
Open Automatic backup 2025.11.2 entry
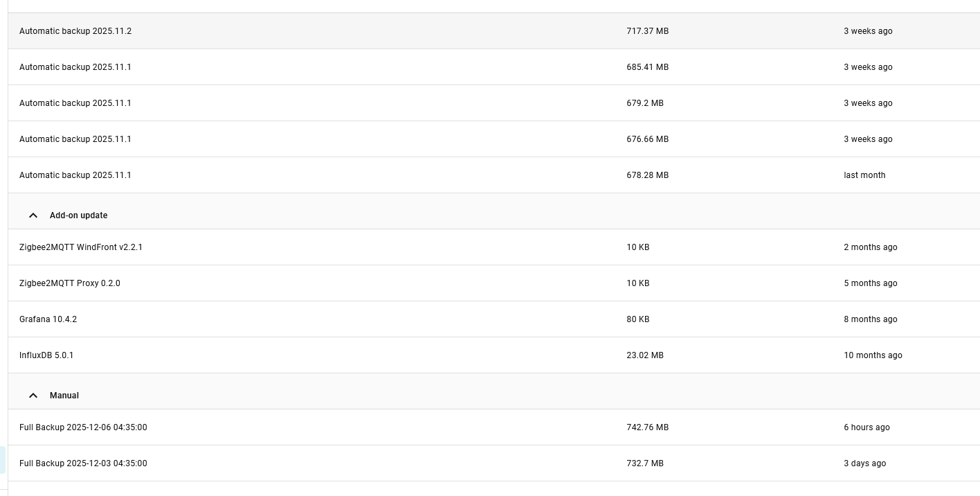tap(75, 31)
